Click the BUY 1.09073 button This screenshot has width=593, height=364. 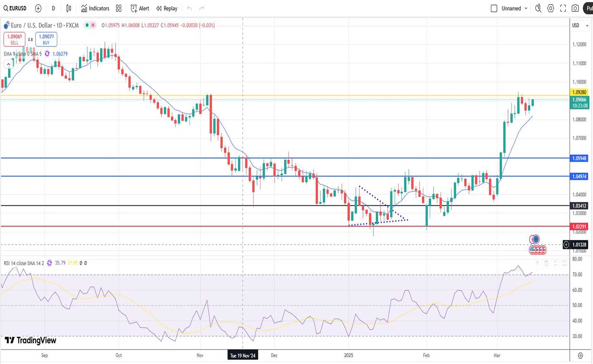(x=46, y=39)
